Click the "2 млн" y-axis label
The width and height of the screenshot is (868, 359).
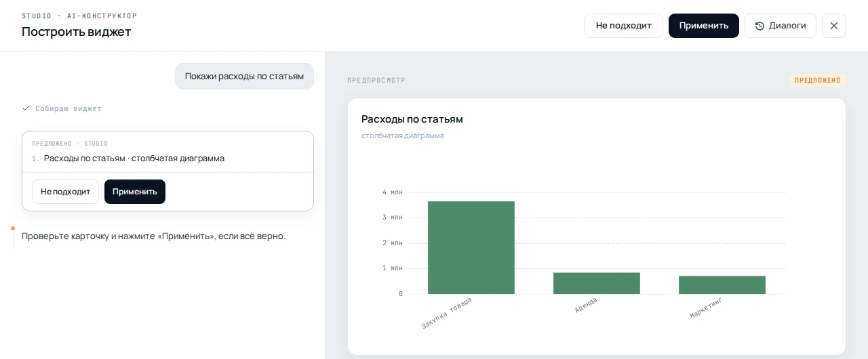point(393,243)
